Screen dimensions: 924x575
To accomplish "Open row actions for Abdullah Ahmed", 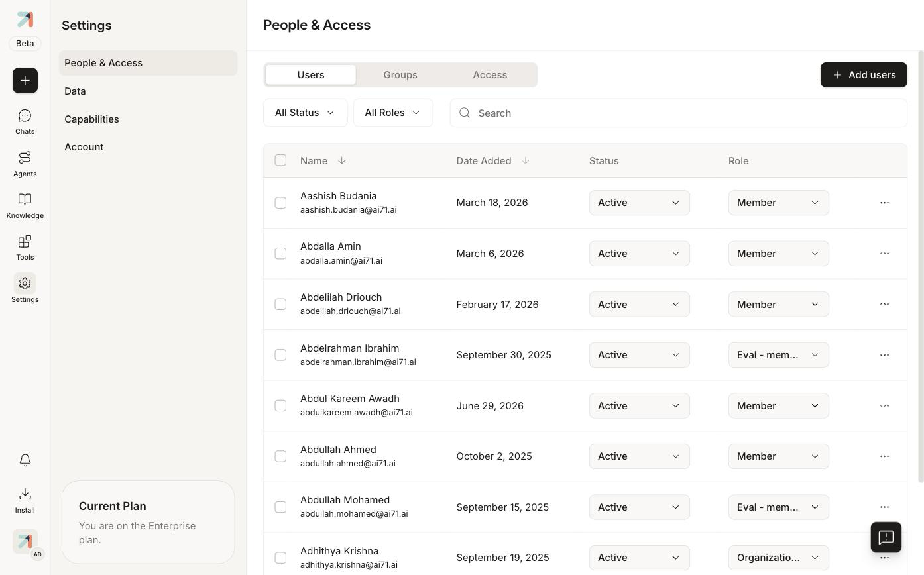I will click(884, 456).
